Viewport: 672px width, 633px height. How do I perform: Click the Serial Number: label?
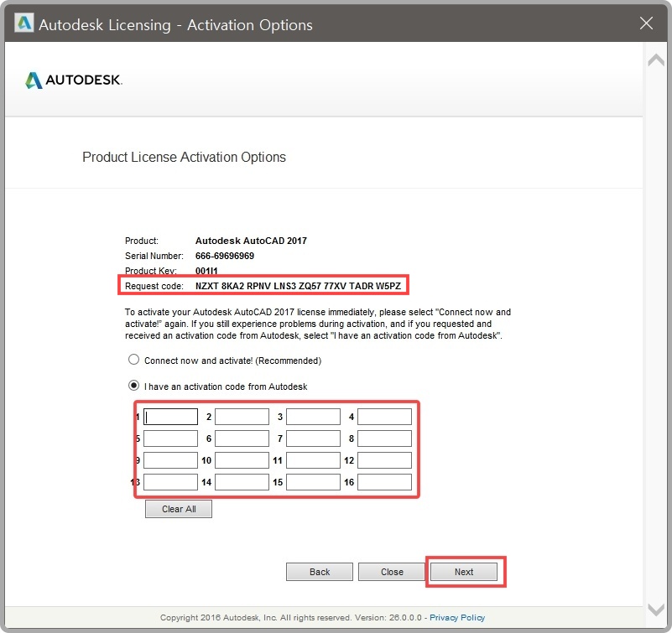coord(154,256)
